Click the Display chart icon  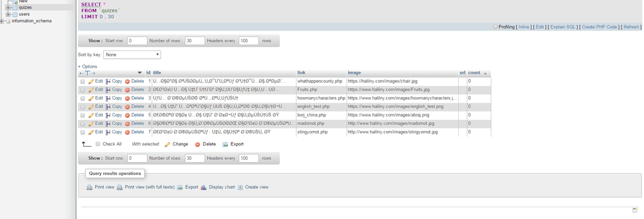pyautogui.click(x=203, y=187)
